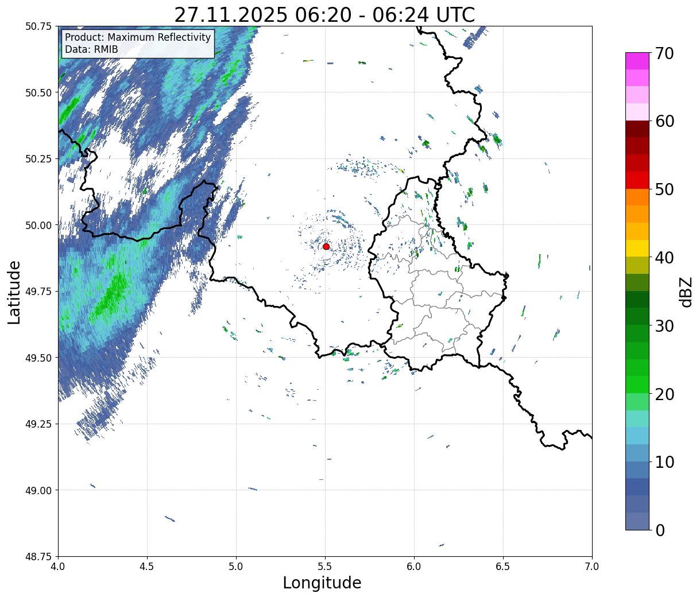Click the yellow colorbar segment above 40 dBZ
The height and width of the screenshot is (597, 700).
[x=637, y=249]
